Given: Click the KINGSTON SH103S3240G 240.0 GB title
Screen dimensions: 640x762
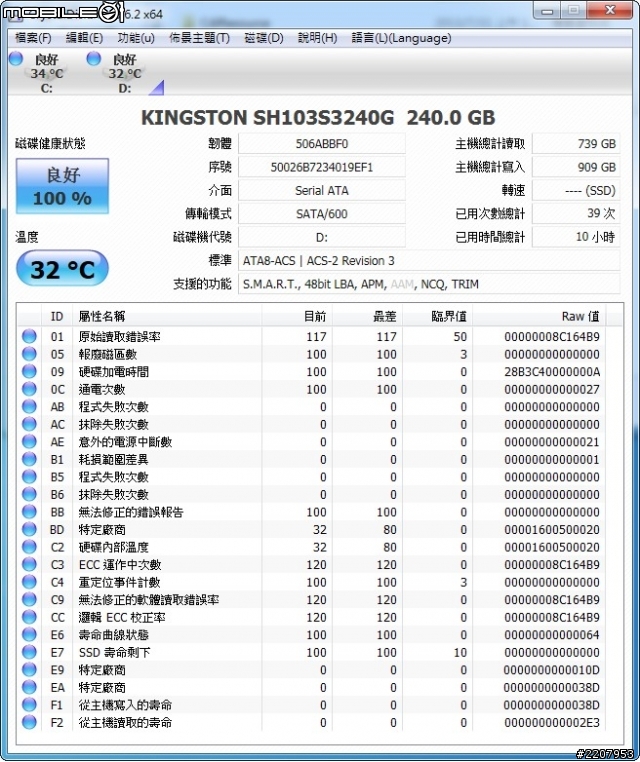Looking at the screenshot, I should pyautogui.click(x=318, y=118).
